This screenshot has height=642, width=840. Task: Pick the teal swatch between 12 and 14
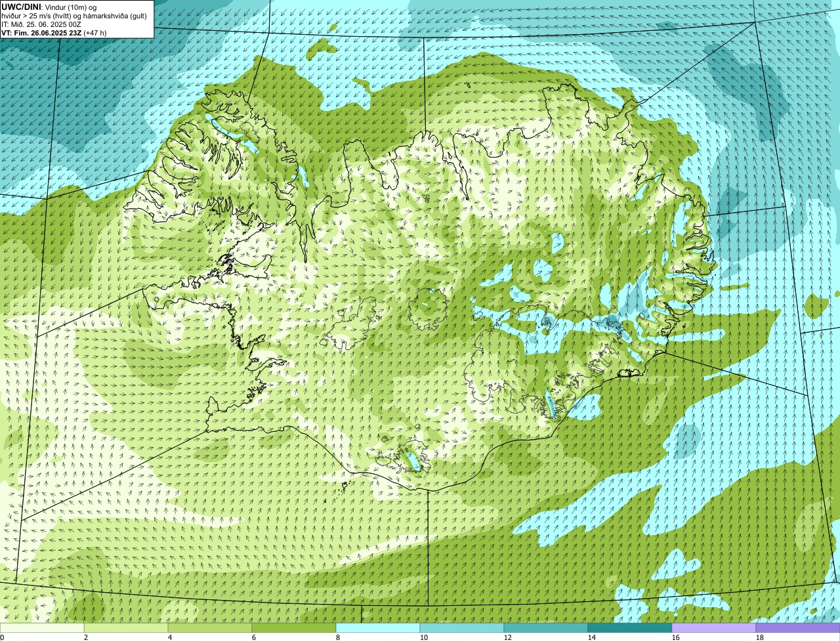[546, 628]
